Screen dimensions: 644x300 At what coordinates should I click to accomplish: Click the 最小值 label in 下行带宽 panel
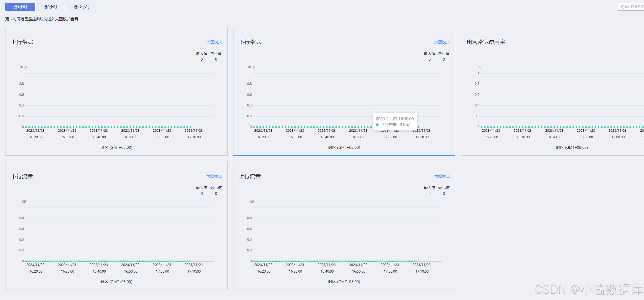(444, 54)
